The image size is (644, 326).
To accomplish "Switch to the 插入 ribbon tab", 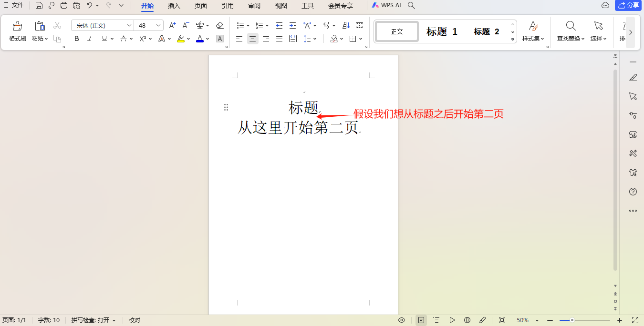I will (173, 6).
